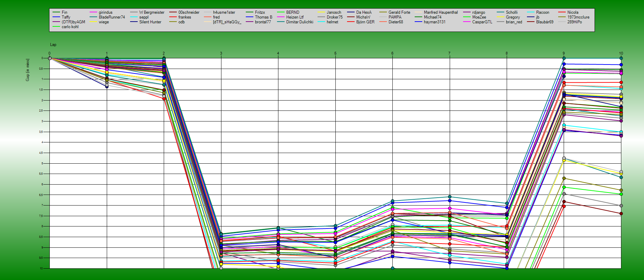Select 'Manfred Haupenthal' in the legend
The width and height of the screenshot is (644, 280).
(441, 12)
